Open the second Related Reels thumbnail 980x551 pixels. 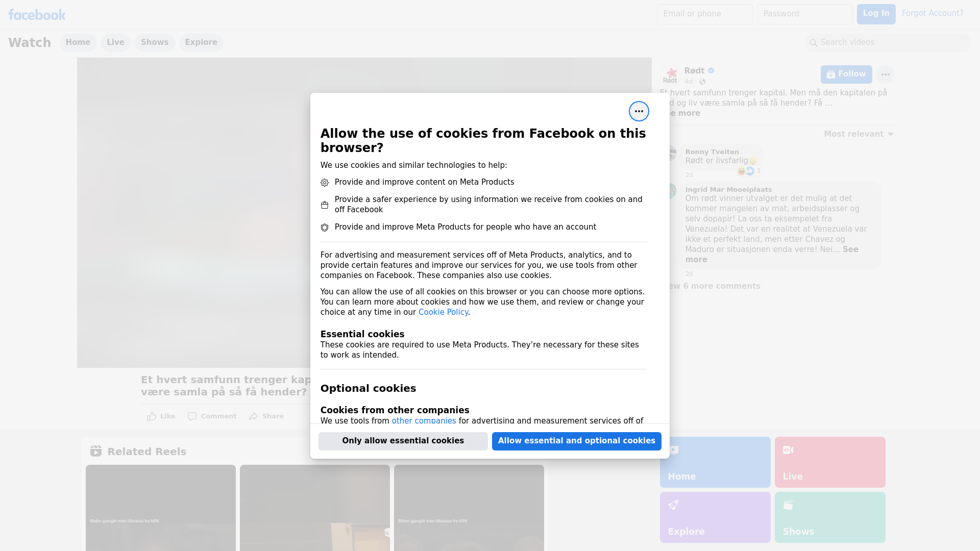point(315,508)
